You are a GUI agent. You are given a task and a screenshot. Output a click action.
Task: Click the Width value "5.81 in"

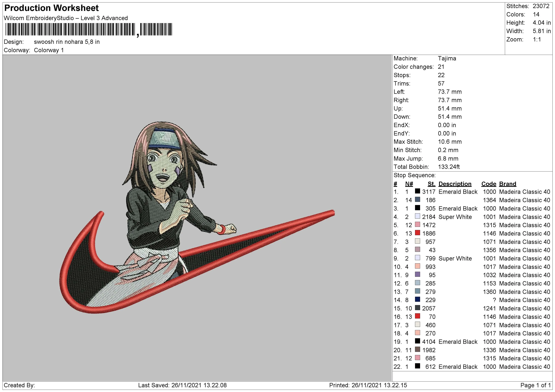click(x=541, y=31)
